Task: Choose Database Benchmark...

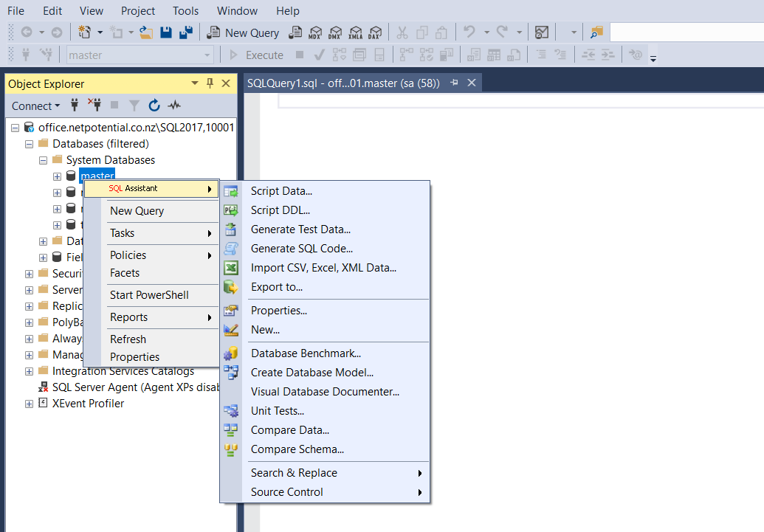Action: click(325, 353)
